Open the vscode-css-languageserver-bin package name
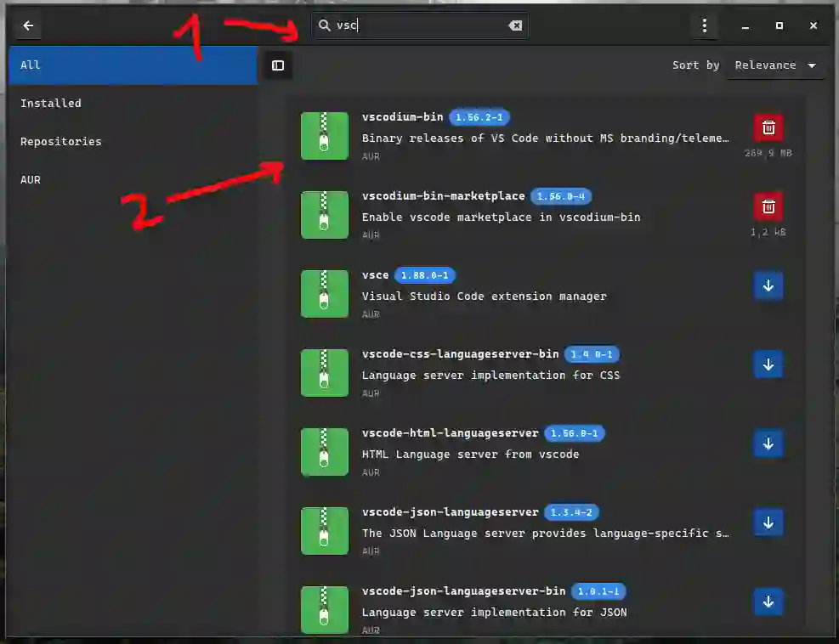 460,354
